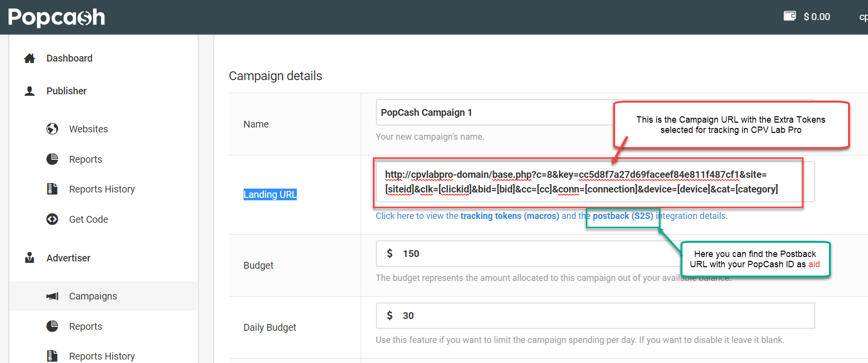Click the 'Your new campaign's name.' hint
The height and width of the screenshot is (363, 868).
[x=430, y=137]
